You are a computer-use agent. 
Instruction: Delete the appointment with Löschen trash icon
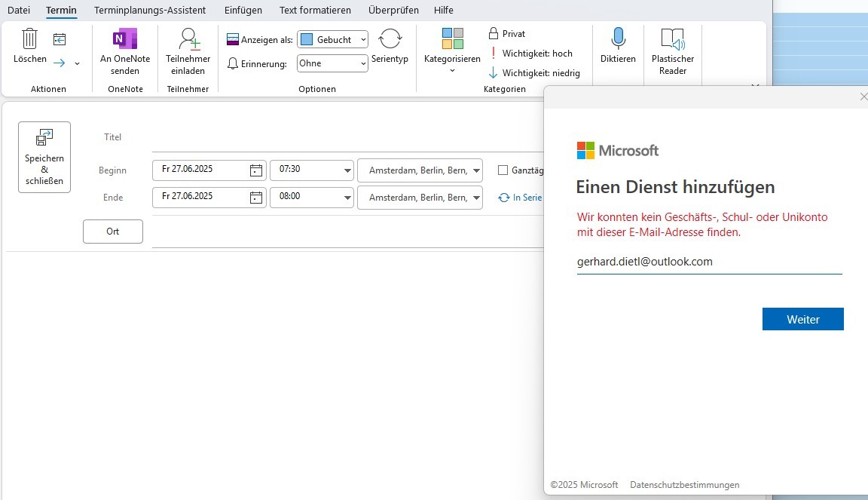(29, 39)
